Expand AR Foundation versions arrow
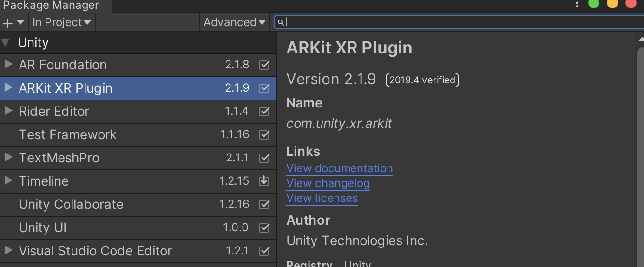The height and width of the screenshot is (267, 644). [x=8, y=64]
